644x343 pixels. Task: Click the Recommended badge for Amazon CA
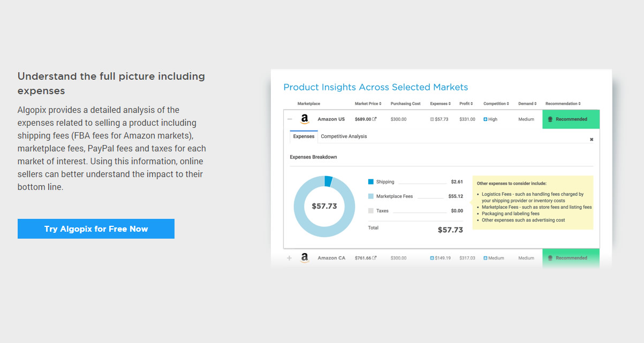pos(571,258)
